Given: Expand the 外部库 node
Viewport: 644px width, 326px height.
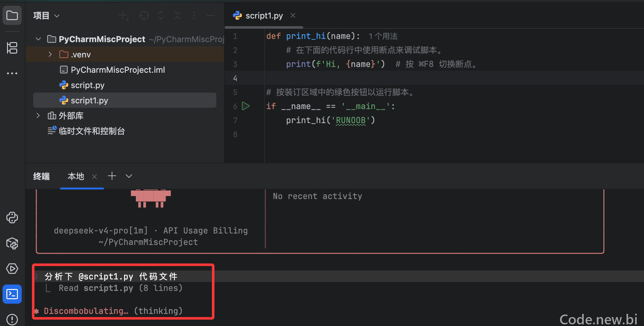Looking at the screenshot, I should click(38, 115).
